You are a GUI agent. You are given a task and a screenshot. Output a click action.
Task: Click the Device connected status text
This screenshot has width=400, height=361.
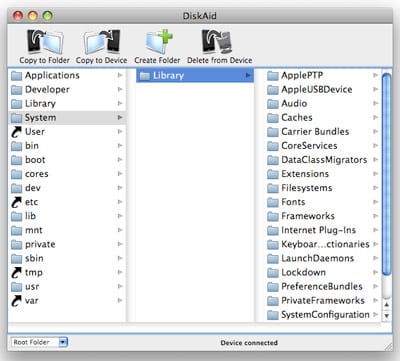coord(249,343)
